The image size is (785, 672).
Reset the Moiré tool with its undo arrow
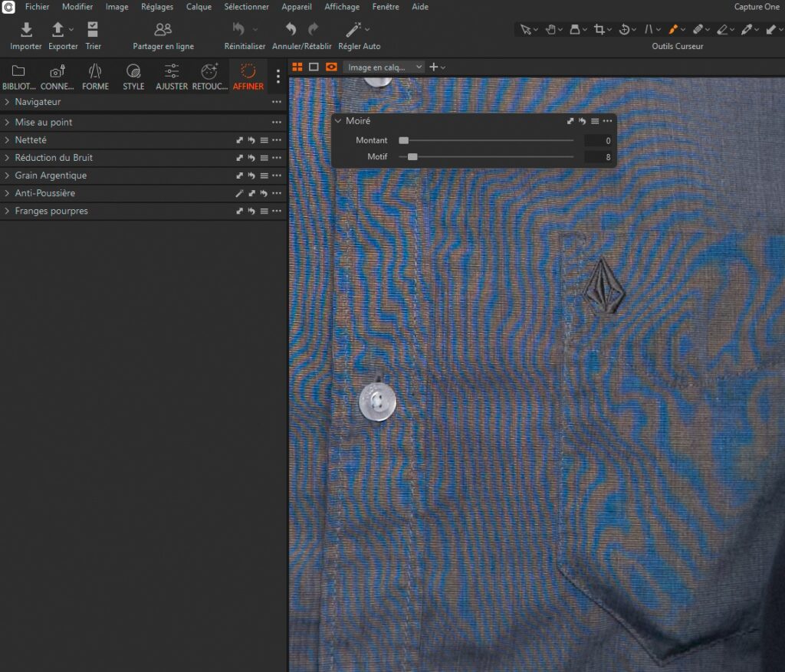[582, 121]
